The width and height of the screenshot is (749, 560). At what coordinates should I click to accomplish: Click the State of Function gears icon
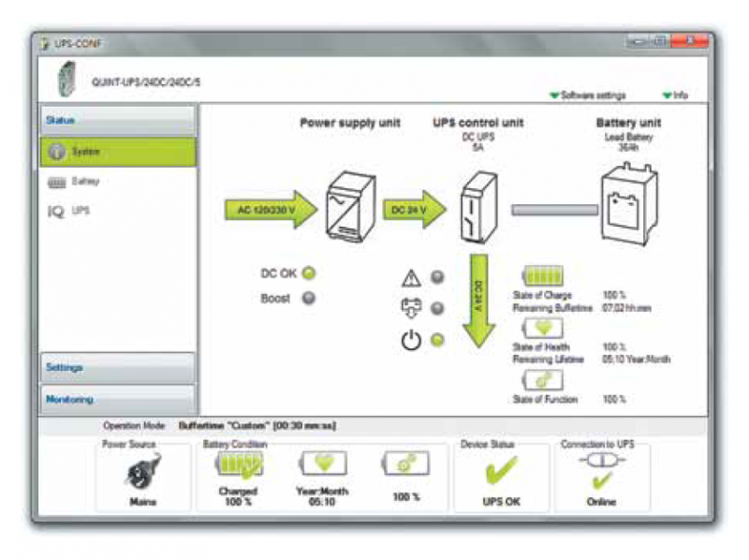(543, 380)
